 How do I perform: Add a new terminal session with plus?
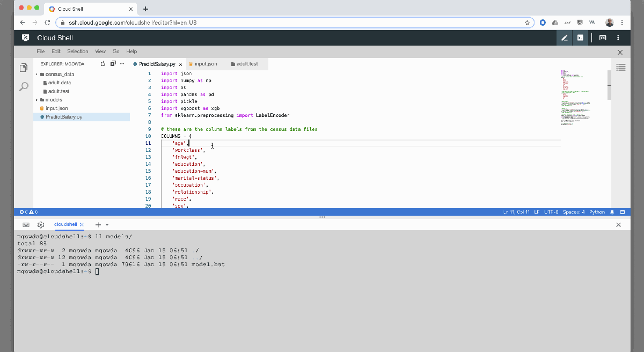pyautogui.click(x=98, y=225)
